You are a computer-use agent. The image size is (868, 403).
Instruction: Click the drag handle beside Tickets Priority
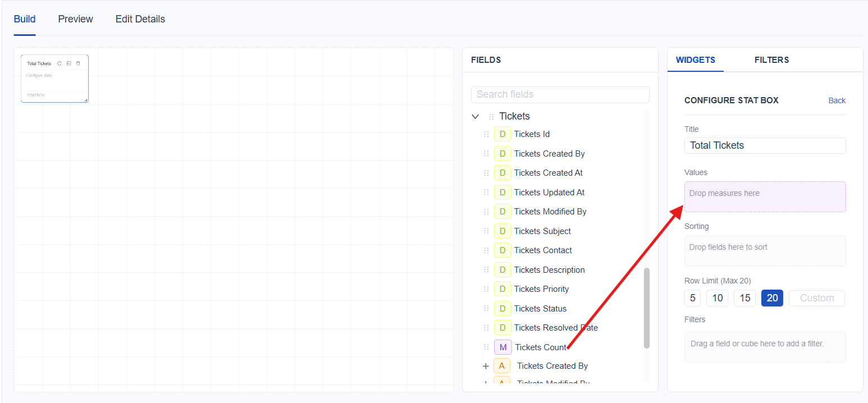(x=486, y=289)
